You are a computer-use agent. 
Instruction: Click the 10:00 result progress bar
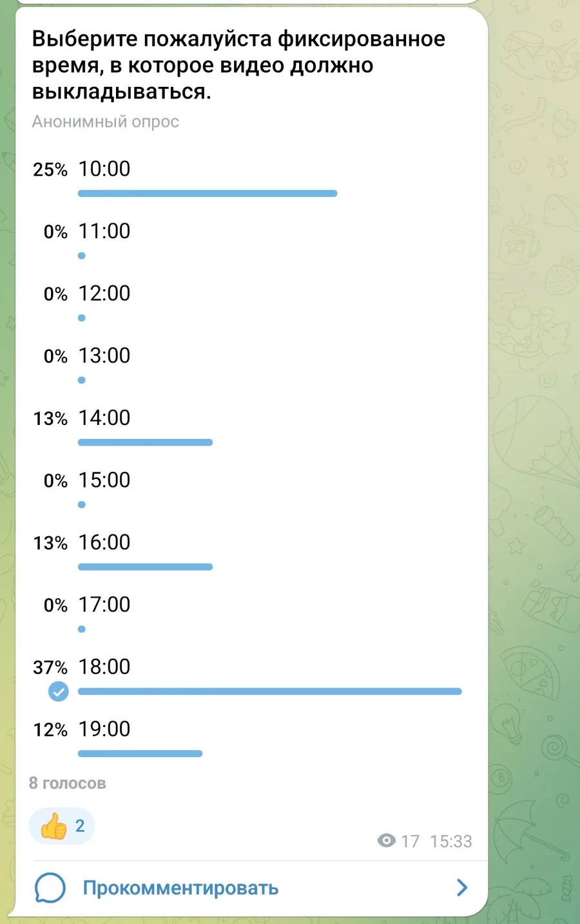point(208,193)
